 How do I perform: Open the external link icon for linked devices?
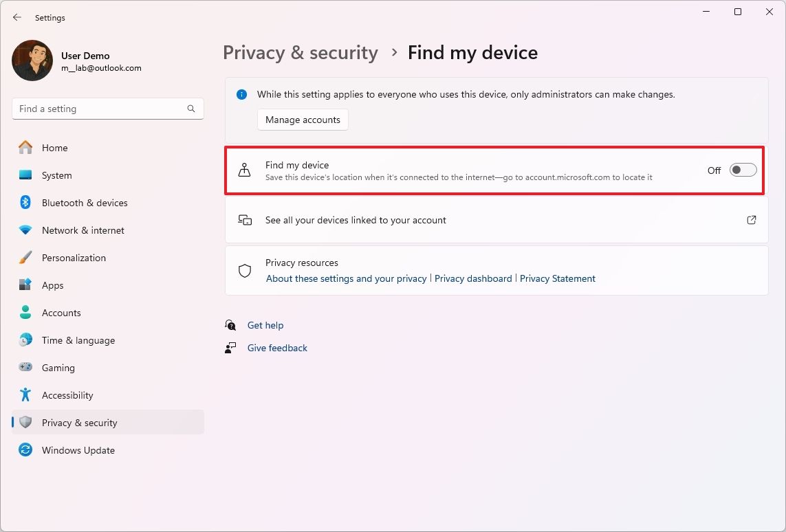[752, 220]
